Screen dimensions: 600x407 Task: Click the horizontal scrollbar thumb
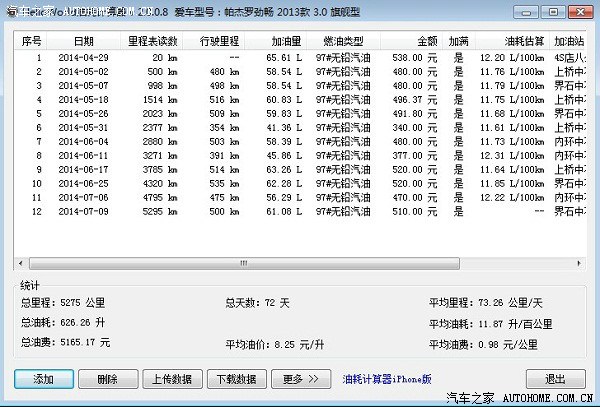240,264
